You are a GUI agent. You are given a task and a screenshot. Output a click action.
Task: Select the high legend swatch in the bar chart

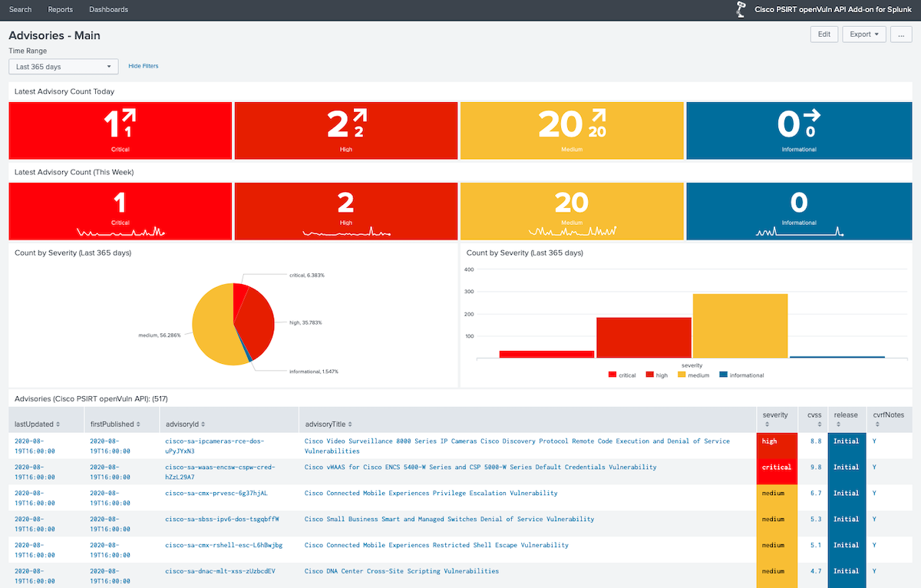(x=650, y=375)
